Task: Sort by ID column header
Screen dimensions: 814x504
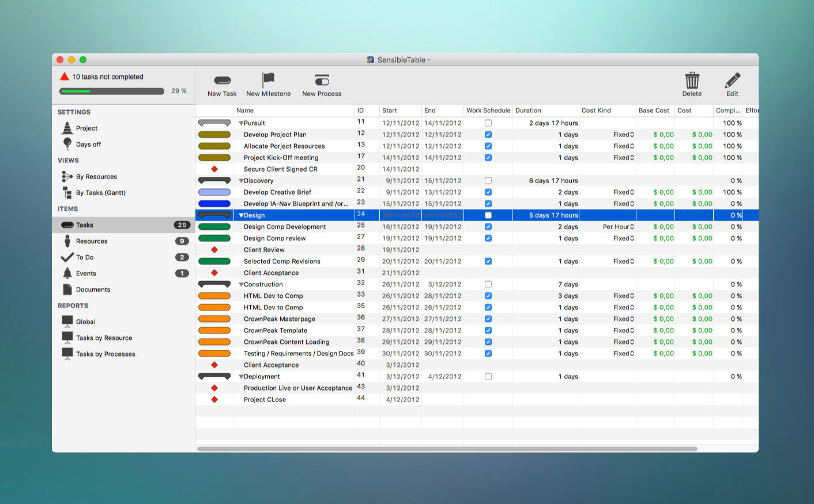Action: [x=367, y=111]
